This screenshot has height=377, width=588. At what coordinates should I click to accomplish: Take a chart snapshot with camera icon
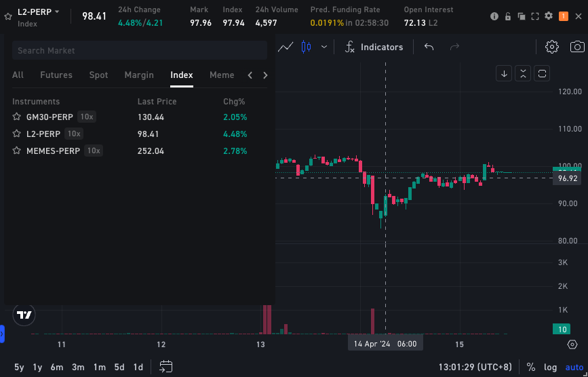(577, 47)
